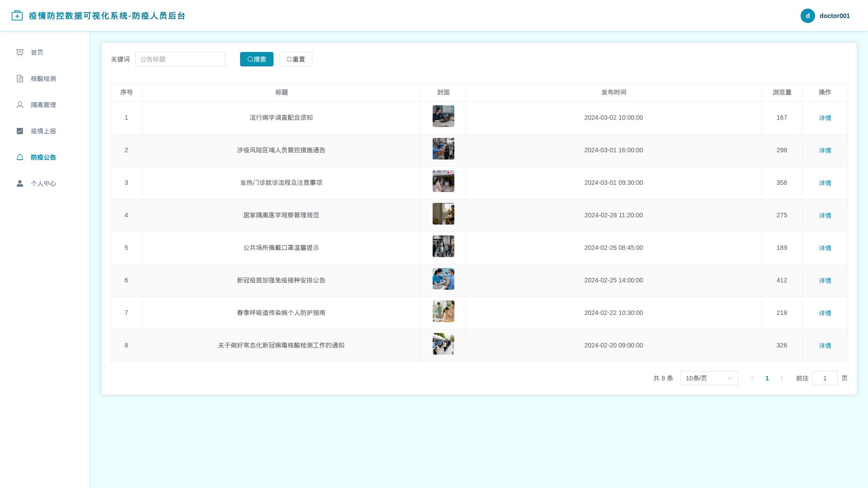
Task: Open 详情 for 公共场所佩戴口罩温馨提示
Action: tap(825, 248)
